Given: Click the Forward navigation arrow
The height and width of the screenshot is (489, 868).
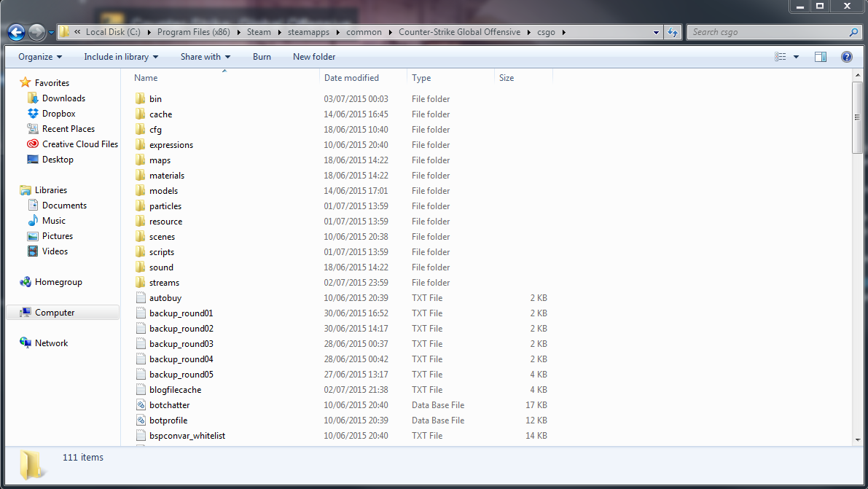Looking at the screenshot, I should pyautogui.click(x=36, y=32).
